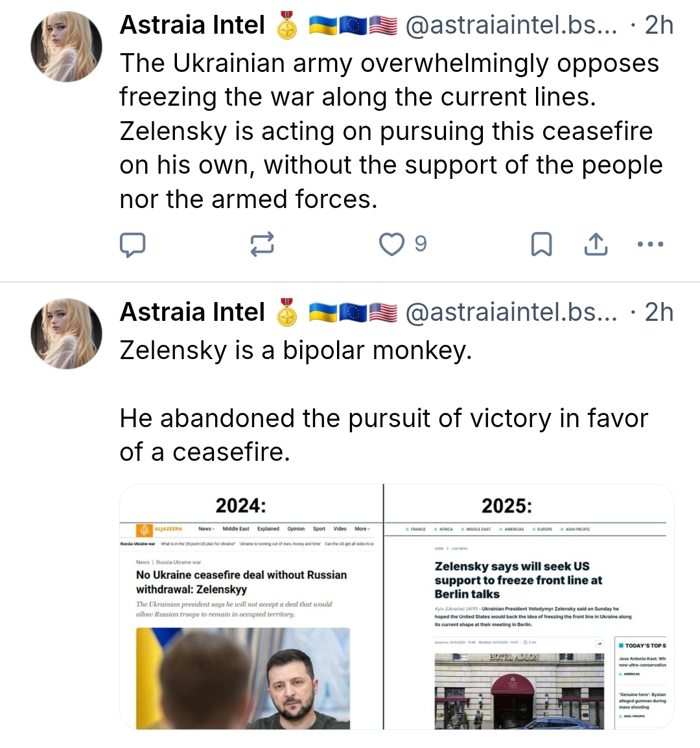This screenshot has width=700, height=748.
Task: View the 2025 Berlin talks screenshot half
Action: (x=529, y=607)
